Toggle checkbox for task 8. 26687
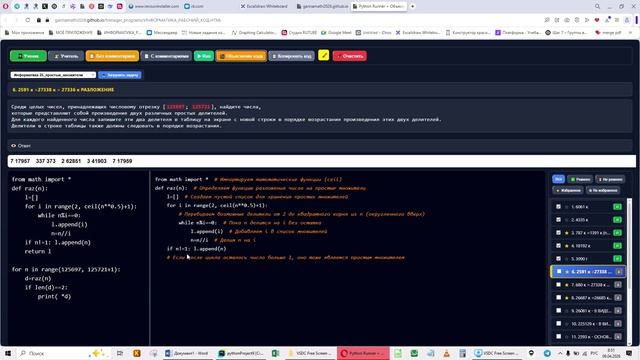This screenshot has width=640, height=360. (558, 298)
